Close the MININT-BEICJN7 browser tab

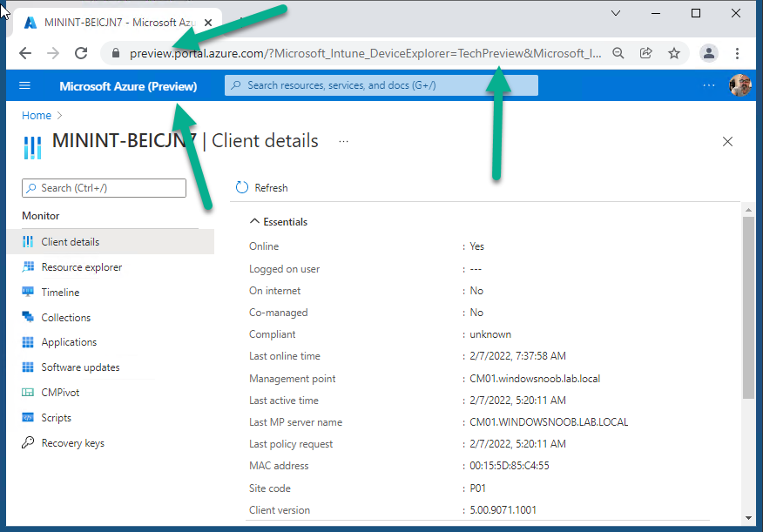208,23
